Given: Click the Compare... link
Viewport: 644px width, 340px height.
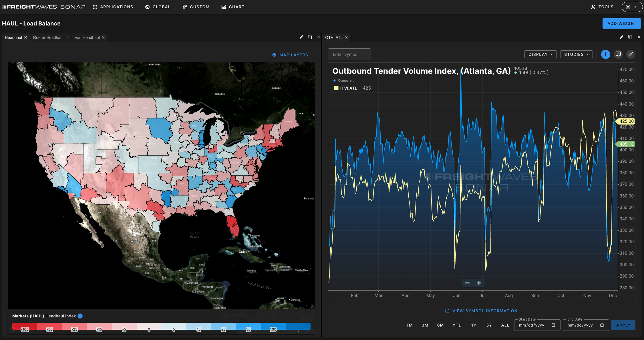Looking at the screenshot, I should (x=343, y=80).
